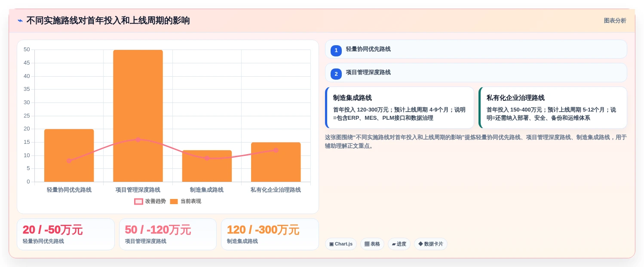Click the orange bar for 轻量协同优先路线
This screenshot has width=644, height=267.
pos(69,155)
